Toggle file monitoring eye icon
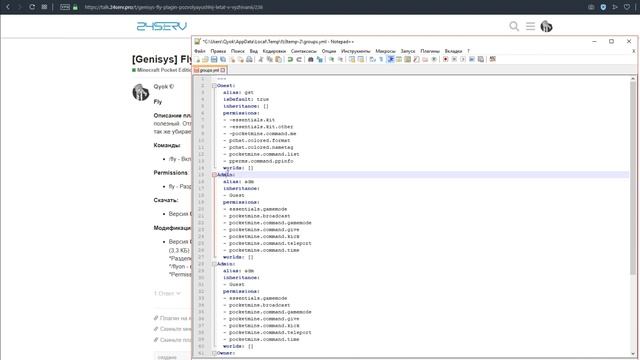The image size is (640, 360). coord(434,60)
